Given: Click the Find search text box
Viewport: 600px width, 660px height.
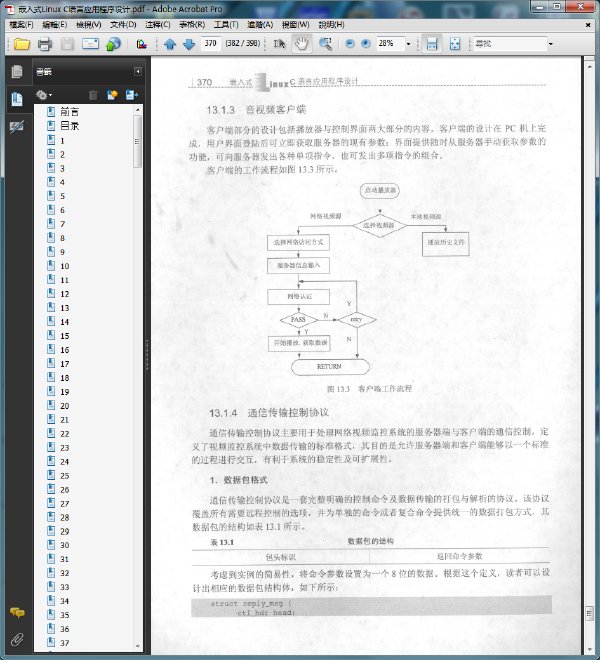Looking at the screenshot, I should tap(510, 43).
